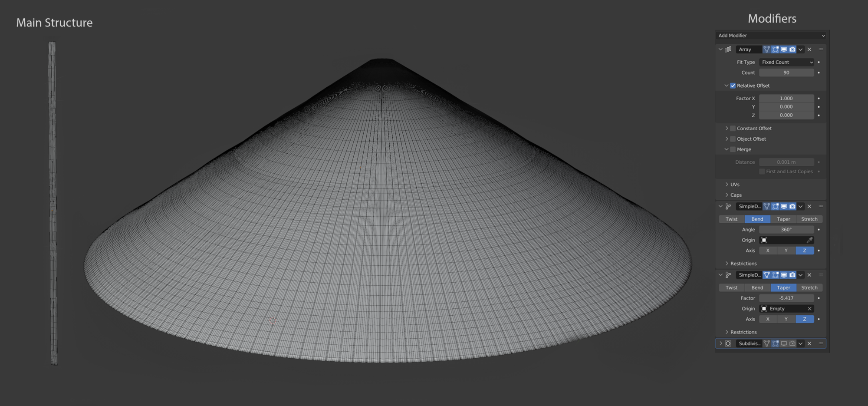Toggle on-cage display for the Taper SimpleDeform modifier
868x406 pixels.
[767, 275]
